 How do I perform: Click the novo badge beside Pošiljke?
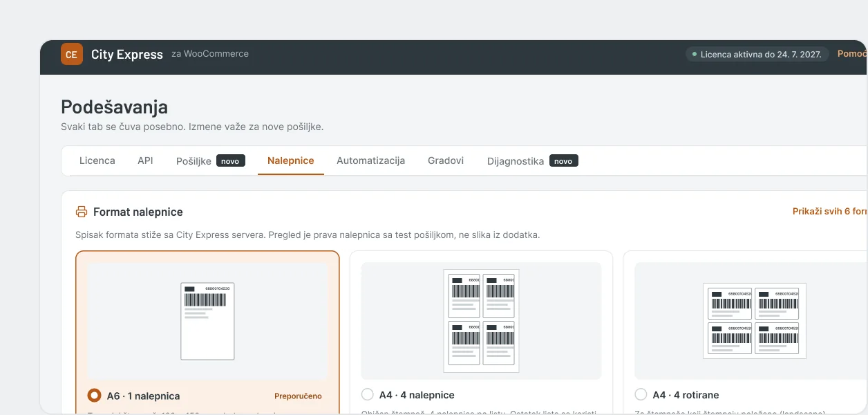231,160
